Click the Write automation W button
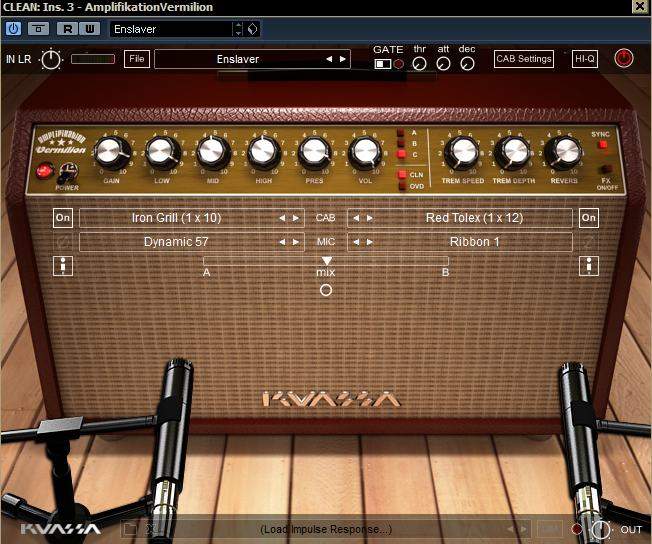This screenshot has height=544, width=652. (x=89, y=29)
